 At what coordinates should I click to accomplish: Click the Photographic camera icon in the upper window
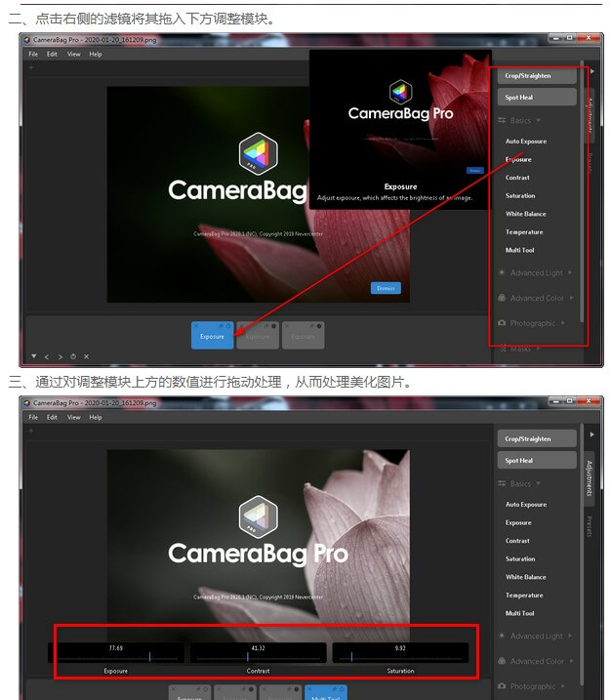click(x=502, y=323)
